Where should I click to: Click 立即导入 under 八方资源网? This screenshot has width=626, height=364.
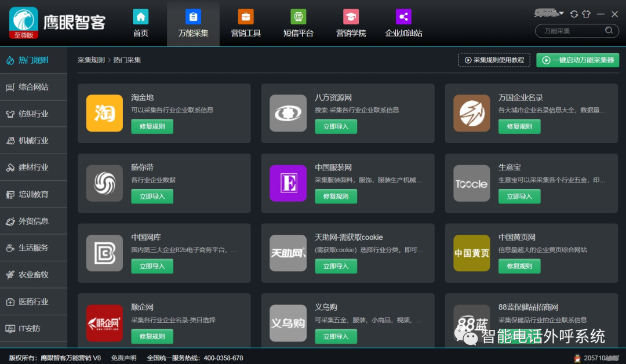[336, 126]
